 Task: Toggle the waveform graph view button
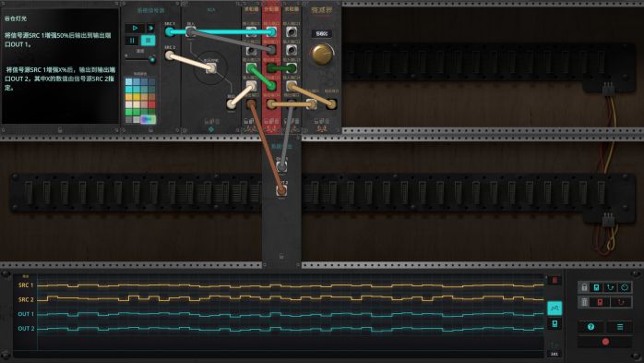[x=555, y=308]
